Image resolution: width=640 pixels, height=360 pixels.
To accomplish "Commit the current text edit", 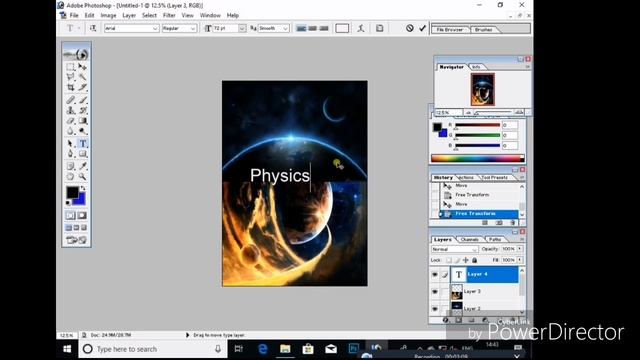I will click(x=422, y=28).
